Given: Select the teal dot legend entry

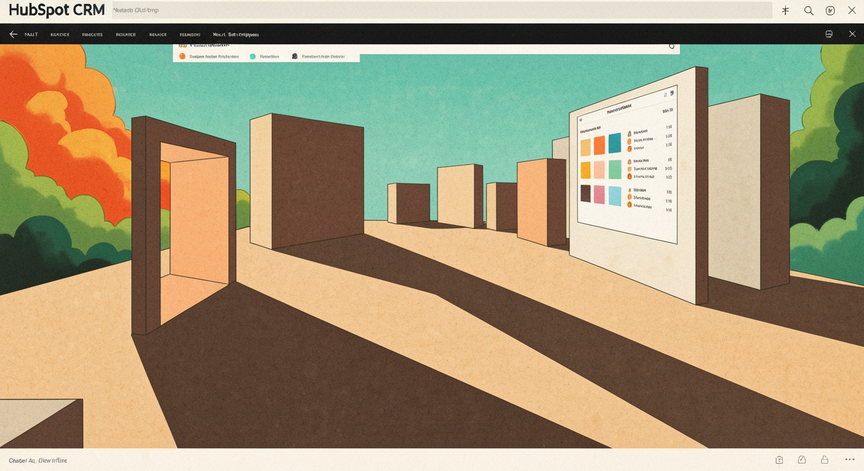Looking at the screenshot, I should pyautogui.click(x=264, y=56).
